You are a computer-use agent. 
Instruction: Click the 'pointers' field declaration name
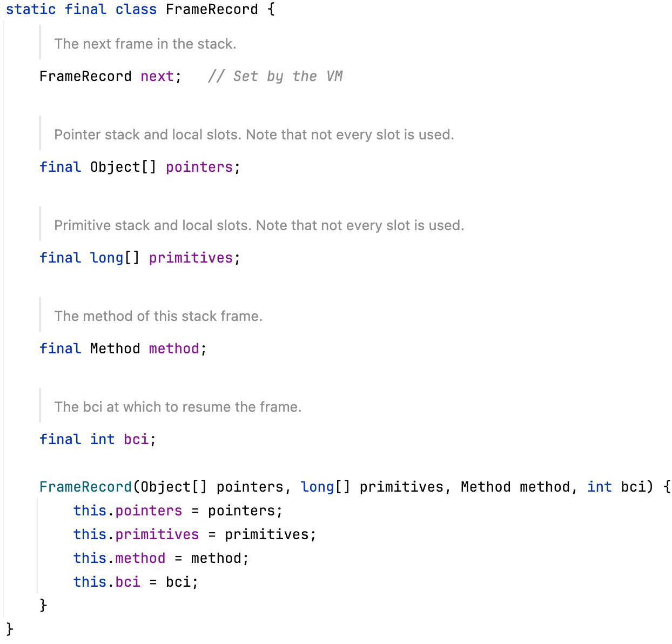click(x=199, y=167)
